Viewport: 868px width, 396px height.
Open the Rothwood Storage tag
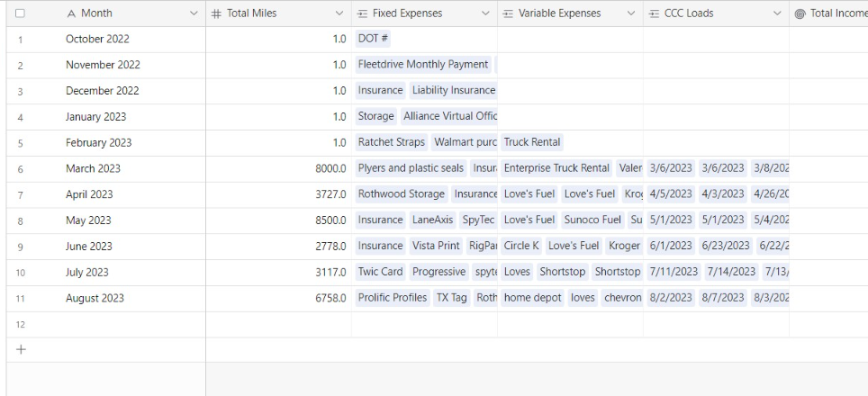(x=402, y=194)
